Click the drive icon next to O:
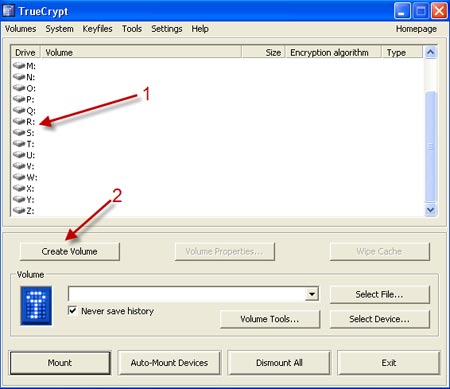Screen dimensions: 450x389 [x=19, y=88]
